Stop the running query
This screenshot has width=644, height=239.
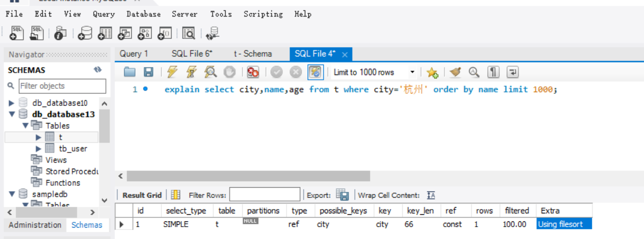tap(230, 72)
